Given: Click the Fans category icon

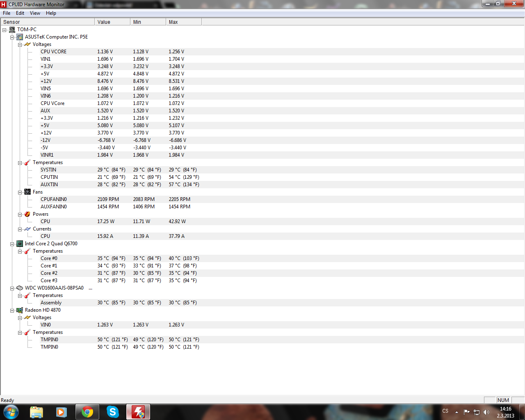Looking at the screenshot, I should (27, 192).
